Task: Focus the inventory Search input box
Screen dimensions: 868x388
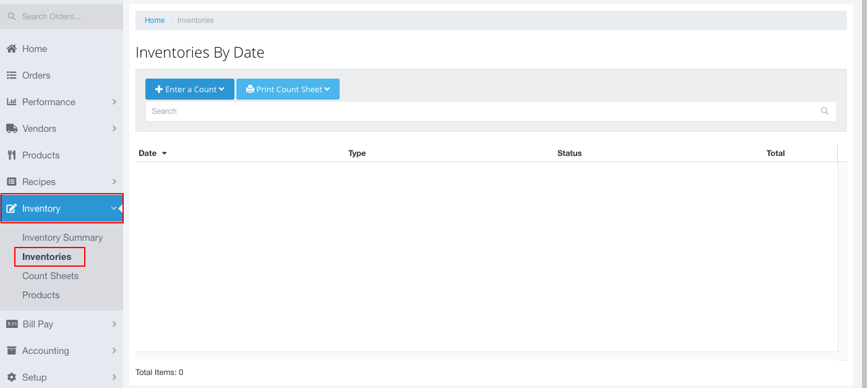Action: tap(483, 111)
